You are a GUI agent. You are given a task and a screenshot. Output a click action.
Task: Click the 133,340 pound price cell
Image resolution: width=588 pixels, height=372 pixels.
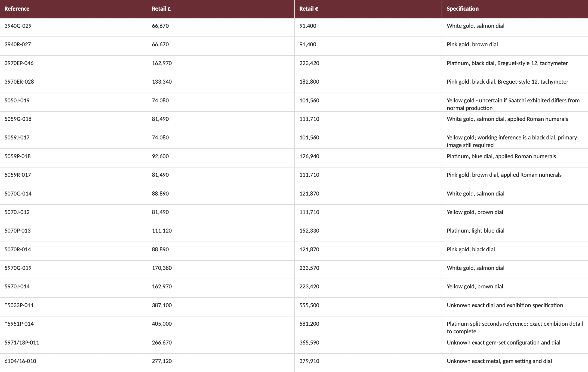click(x=221, y=84)
